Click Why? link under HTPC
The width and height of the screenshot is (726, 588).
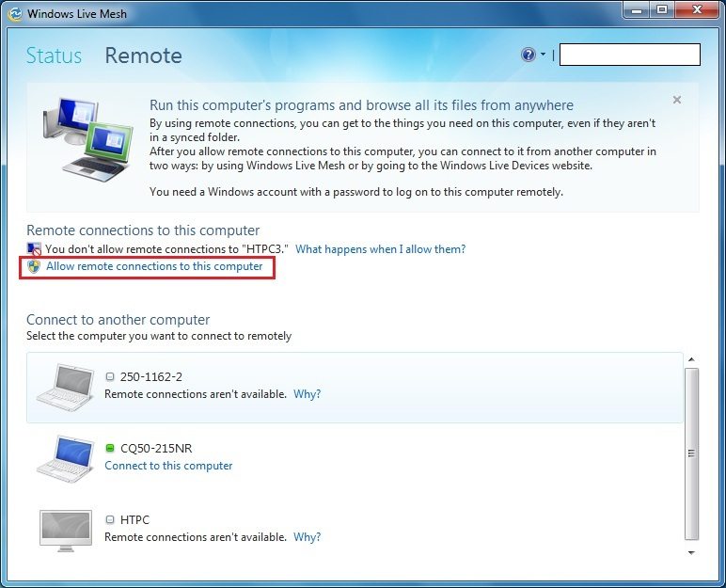pyautogui.click(x=307, y=537)
